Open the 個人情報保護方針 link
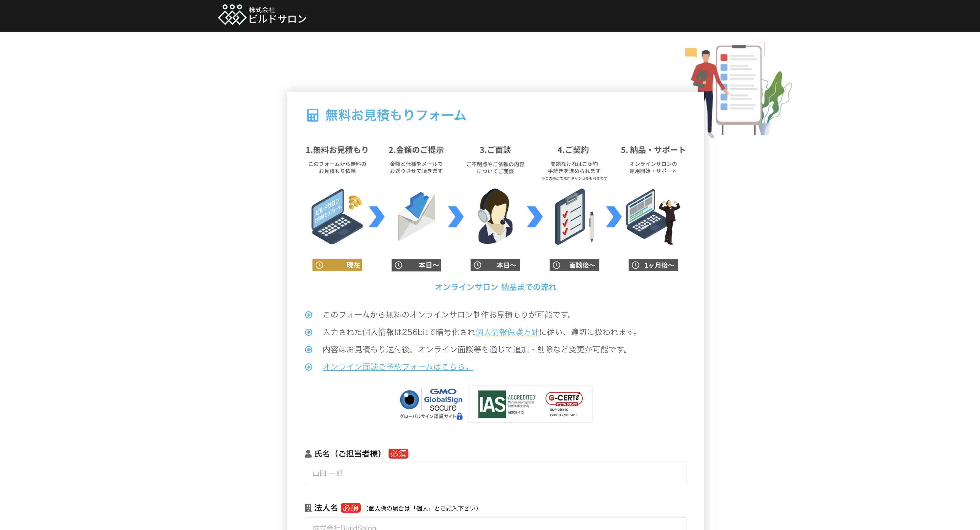This screenshot has width=980, height=530. point(507,332)
